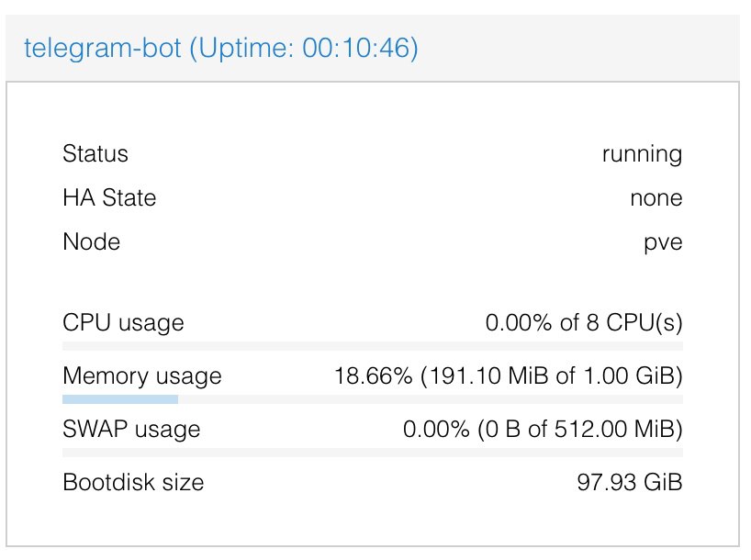
Task: Click the SWAP usage progress bar
Action: pyautogui.click(x=373, y=453)
